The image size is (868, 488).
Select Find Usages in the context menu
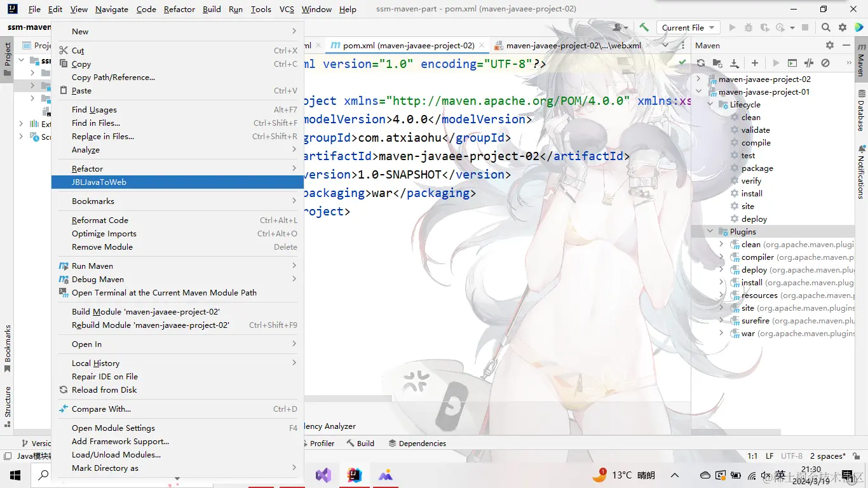178,110
